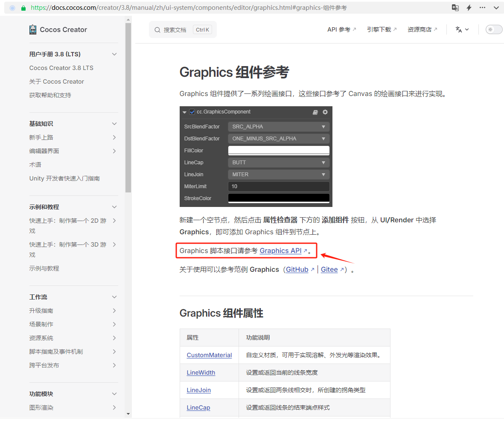
Task: Click the browser address bar chevron
Action: pyautogui.click(x=496, y=8)
